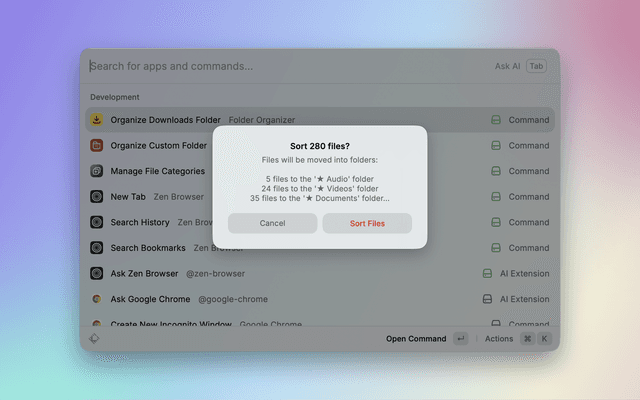This screenshot has height=400, width=640.
Task: Click the Command type icon on Organize Downloads row
Action: (x=495, y=120)
